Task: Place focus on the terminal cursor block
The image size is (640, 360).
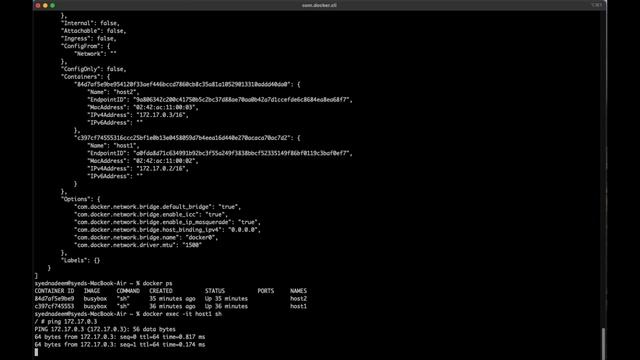Action: coord(36,352)
